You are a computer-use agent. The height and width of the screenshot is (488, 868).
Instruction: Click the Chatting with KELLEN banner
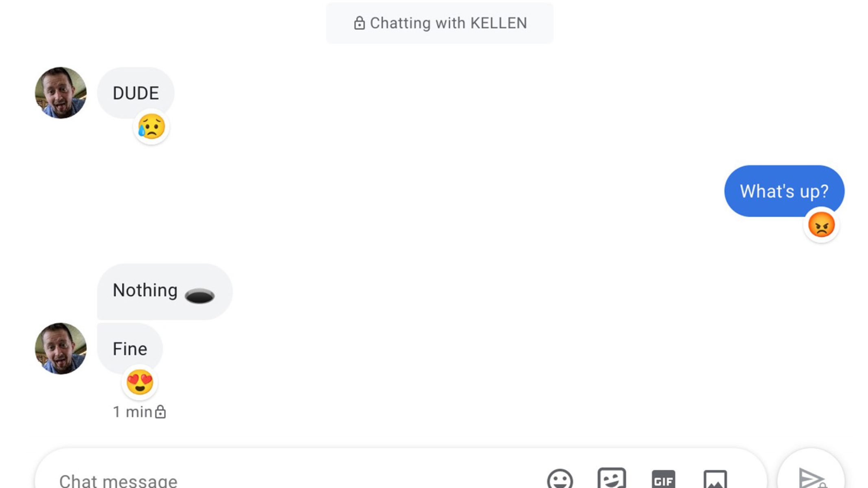pos(439,23)
